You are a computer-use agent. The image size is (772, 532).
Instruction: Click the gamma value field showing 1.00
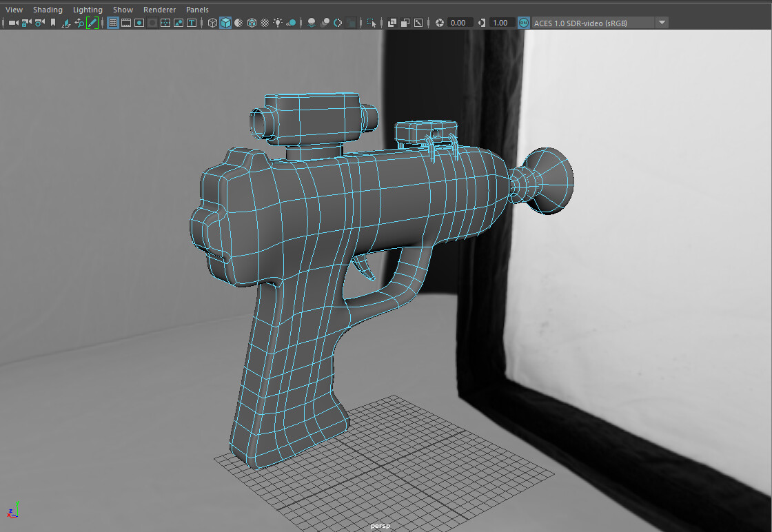pyautogui.click(x=500, y=22)
